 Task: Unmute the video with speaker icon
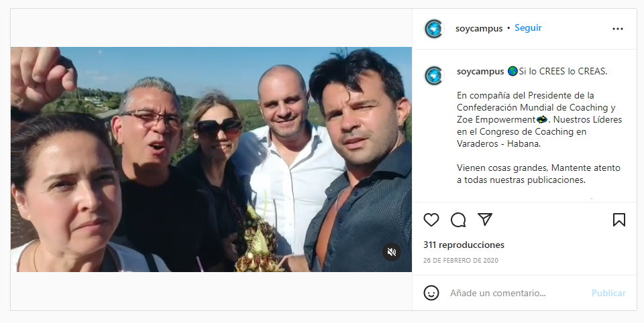[392, 251]
